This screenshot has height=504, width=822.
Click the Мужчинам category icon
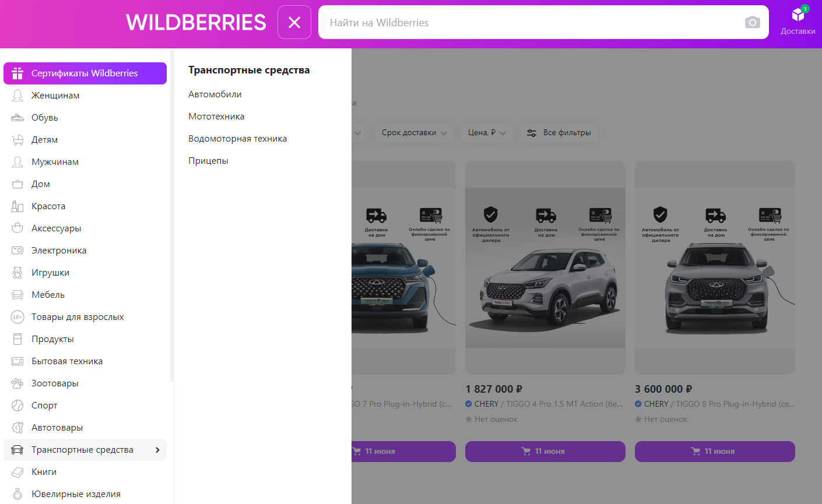click(x=17, y=162)
